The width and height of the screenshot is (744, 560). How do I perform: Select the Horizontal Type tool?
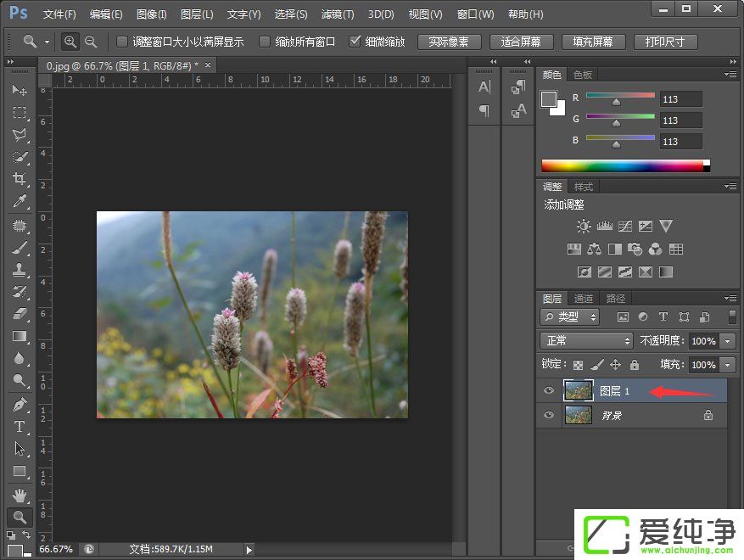(20, 427)
